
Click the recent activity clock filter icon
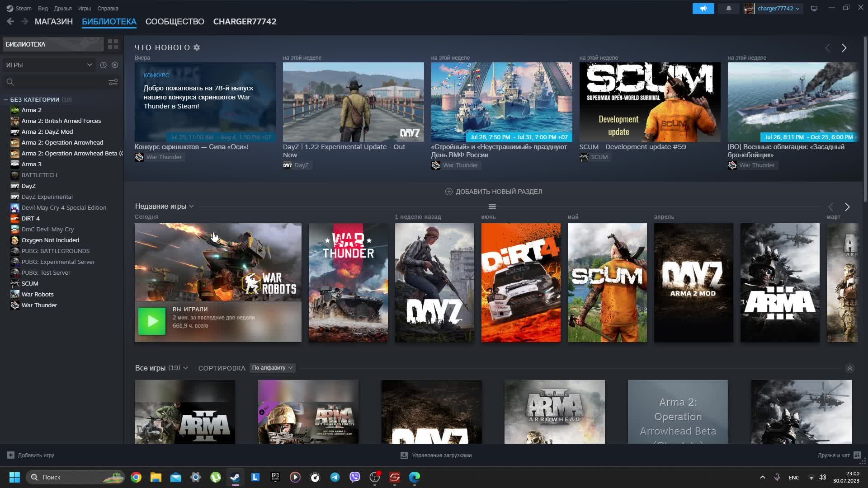tap(103, 65)
